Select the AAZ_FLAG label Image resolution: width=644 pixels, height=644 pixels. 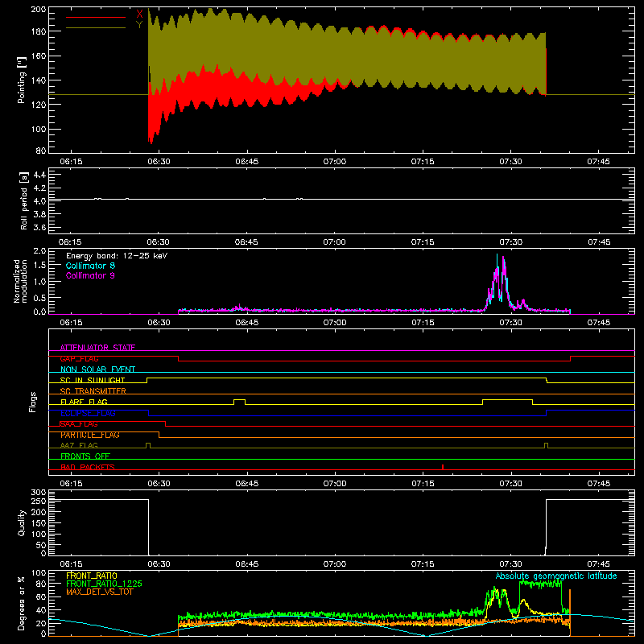click(79, 445)
